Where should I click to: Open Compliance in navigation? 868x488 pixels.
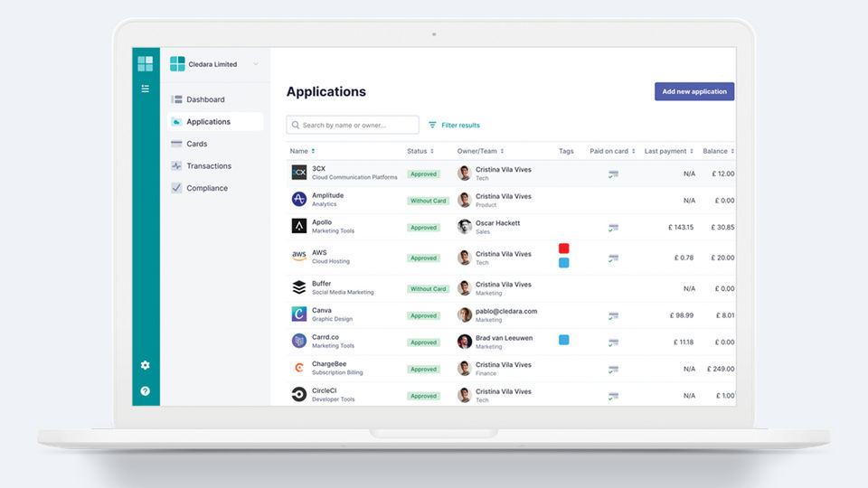(x=215, y=188)
